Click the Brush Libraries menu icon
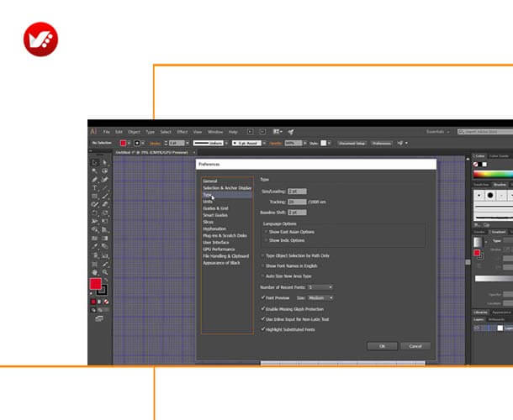 [479, 225]
